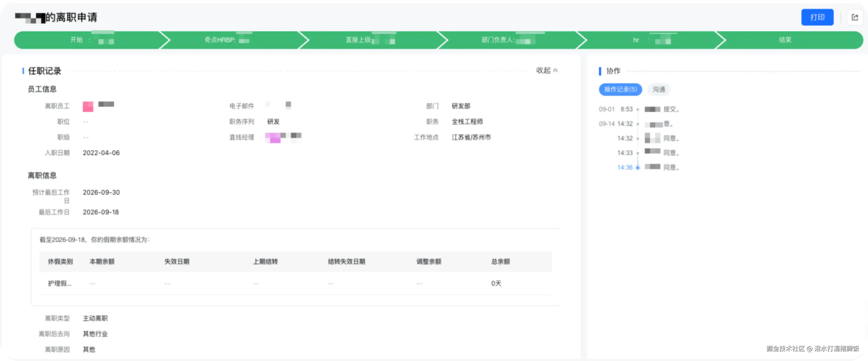Click the 14:36 timeline marker dot

pos(638,167)
